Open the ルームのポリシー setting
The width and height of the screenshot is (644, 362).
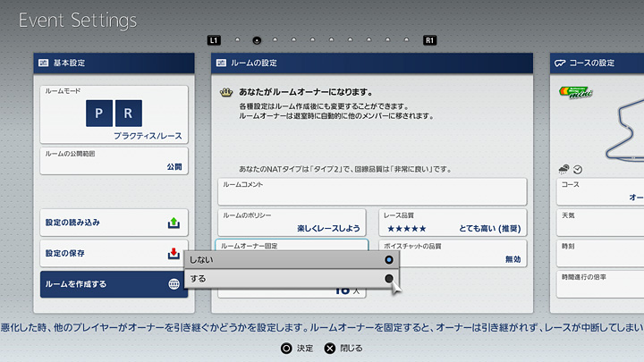[x=292, y=223]
